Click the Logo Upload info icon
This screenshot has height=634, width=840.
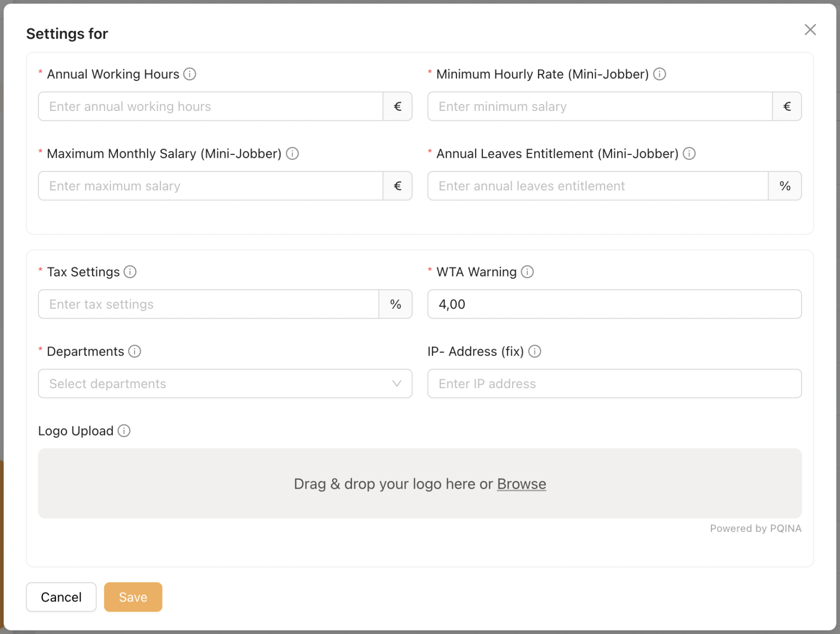124,431
